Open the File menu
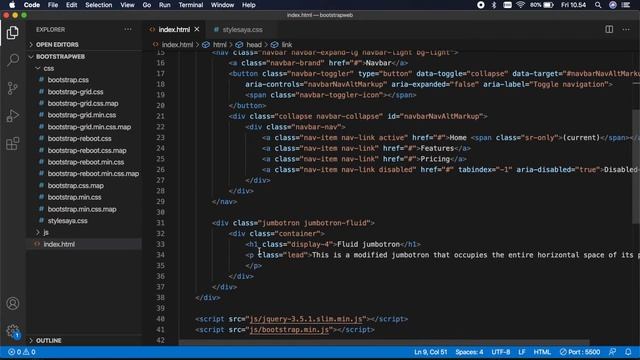Viewport: 640px width, 360px height. click(53, 5)
